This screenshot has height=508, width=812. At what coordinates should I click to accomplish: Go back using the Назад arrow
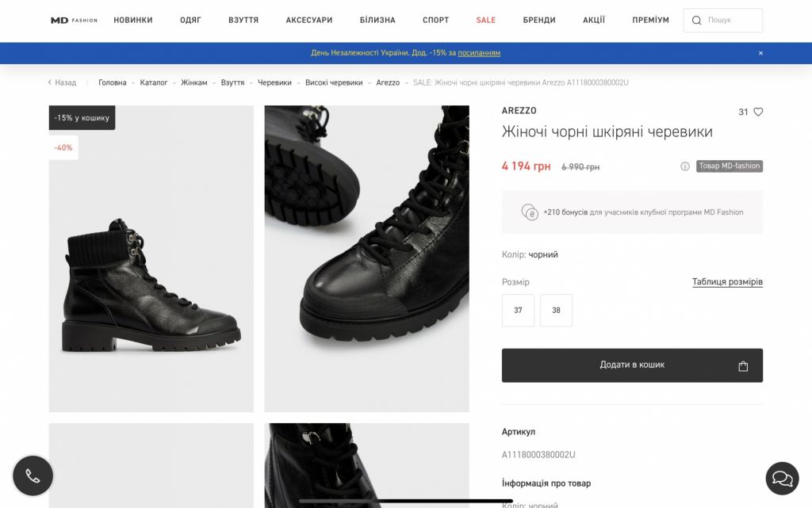click(62, 82)
